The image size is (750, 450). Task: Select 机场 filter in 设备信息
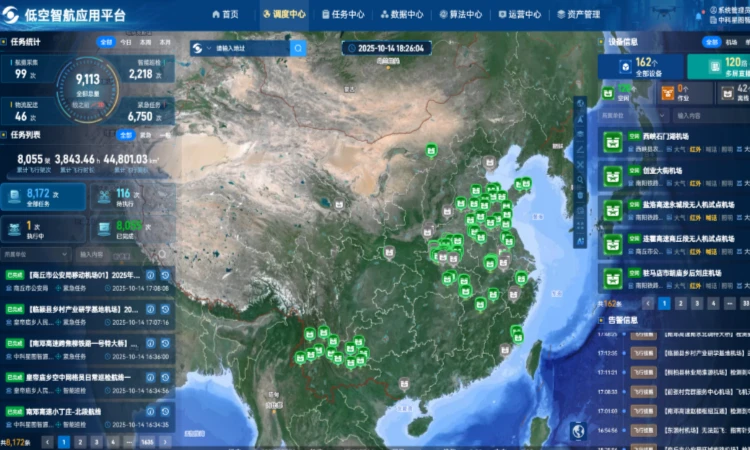(x=731, y=42)
